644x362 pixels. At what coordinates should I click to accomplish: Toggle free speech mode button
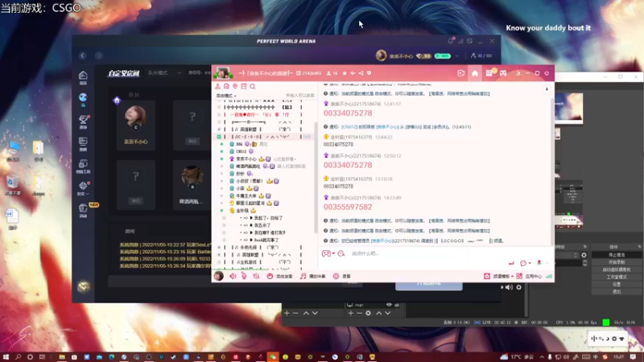click(279, 276)
